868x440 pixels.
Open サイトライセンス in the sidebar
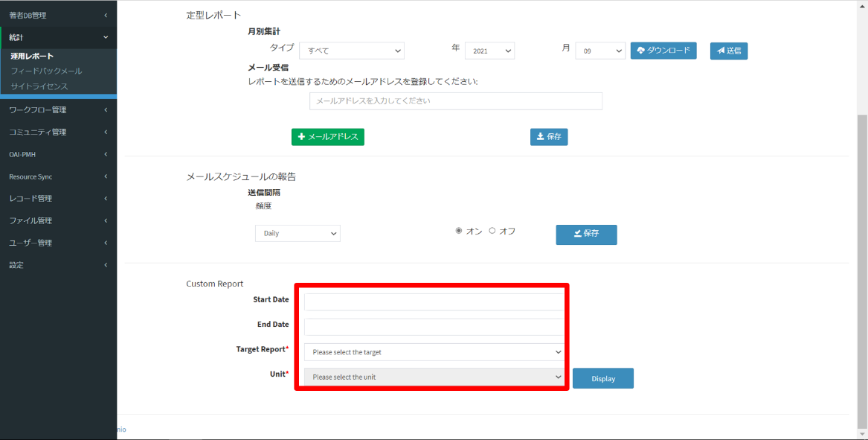(x=39, y=86)
